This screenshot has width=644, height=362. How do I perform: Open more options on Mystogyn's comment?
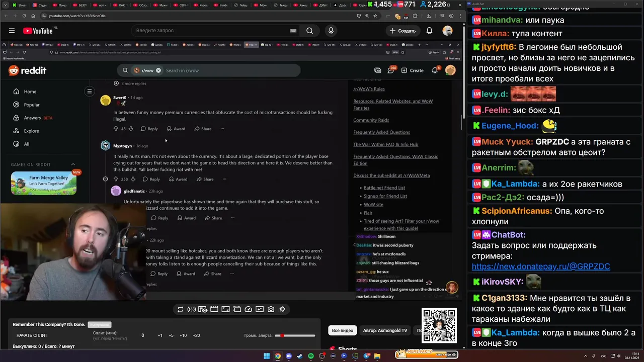click(x=224, y=179)
